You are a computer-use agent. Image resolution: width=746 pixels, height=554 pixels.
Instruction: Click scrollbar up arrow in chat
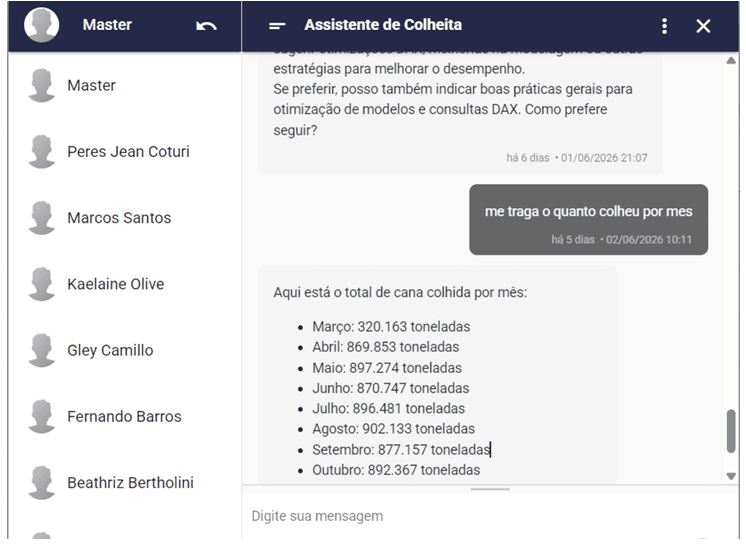tap(731, 60)
